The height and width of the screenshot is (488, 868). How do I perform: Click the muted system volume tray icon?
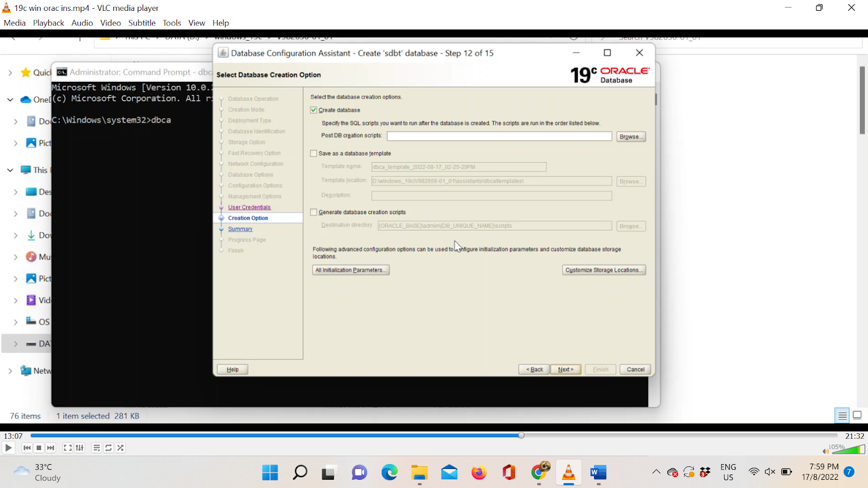point(770,472)
